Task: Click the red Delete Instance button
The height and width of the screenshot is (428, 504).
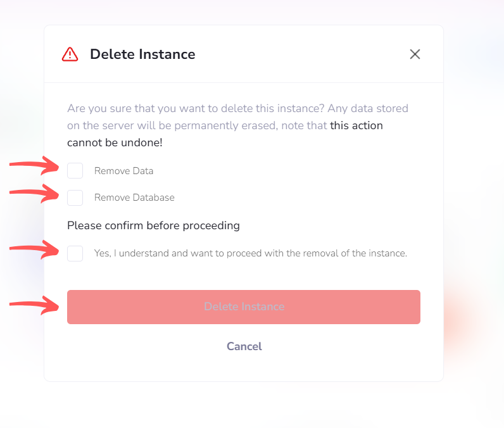Action: (244, 307)
